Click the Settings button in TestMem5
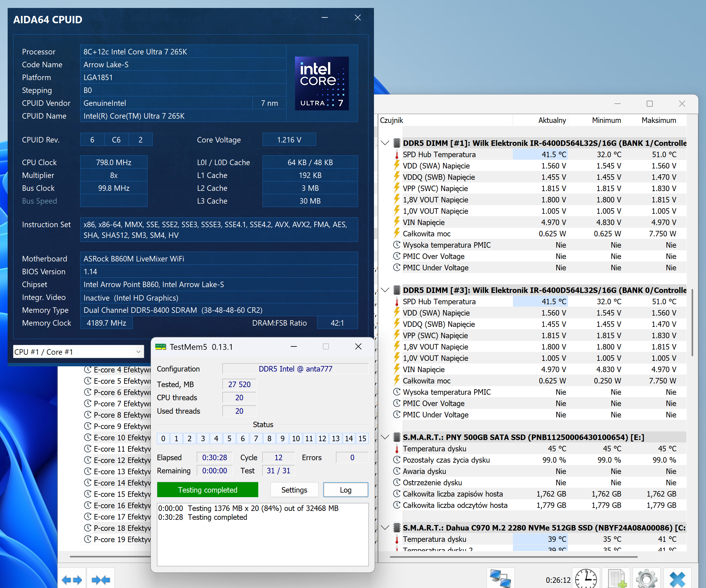This screenshot has height=588, width=706. pos(294,490)
